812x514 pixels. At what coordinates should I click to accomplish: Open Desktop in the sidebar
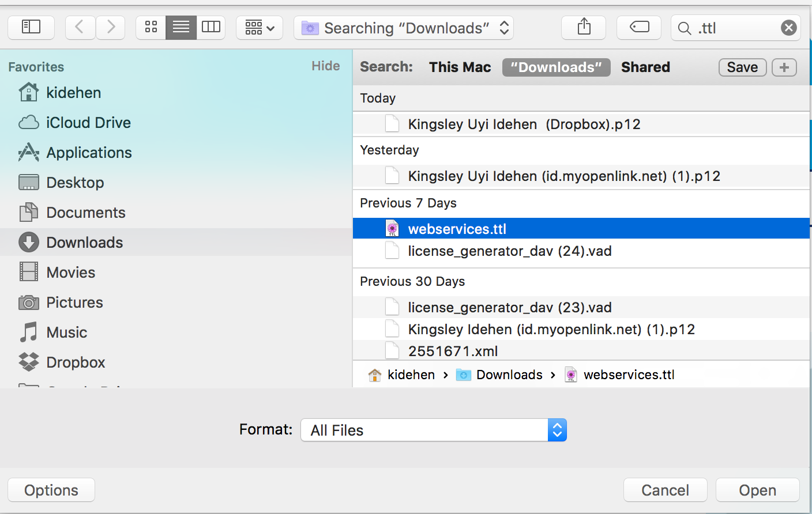coord(176,183)
